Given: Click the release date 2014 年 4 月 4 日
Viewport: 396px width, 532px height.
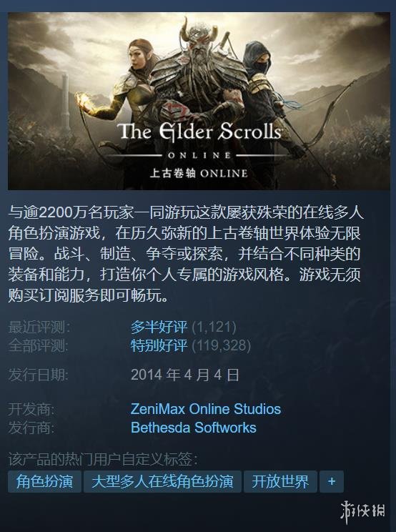Looking at the screenshot, I should click(185, 375).
